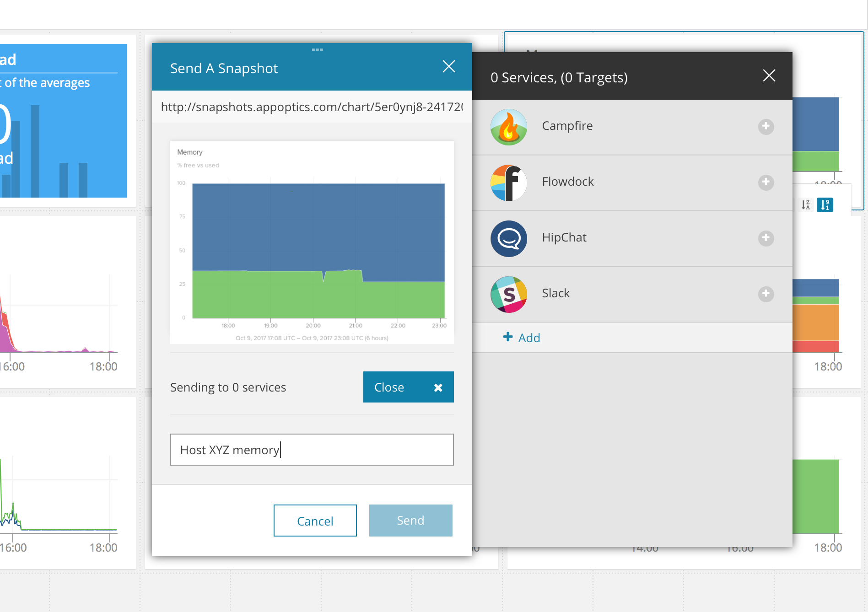Click the Cancel button
This screenshot has width=868, height=612.
[315, 521]
